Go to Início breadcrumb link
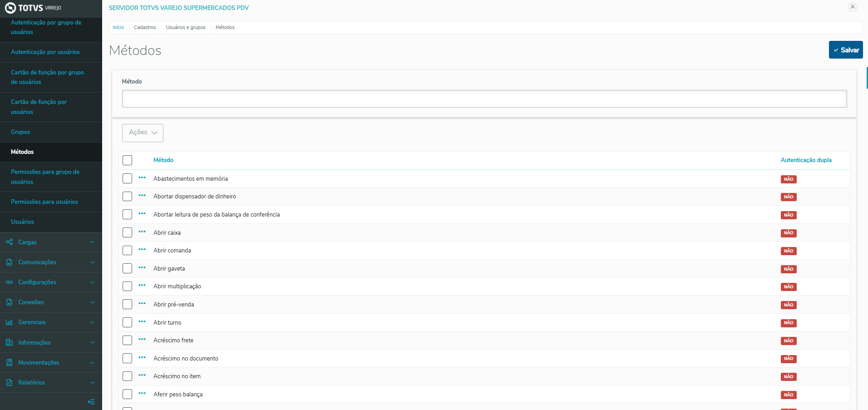The width and height of the screenshot is (868, 410). click(x=118, y=27)
